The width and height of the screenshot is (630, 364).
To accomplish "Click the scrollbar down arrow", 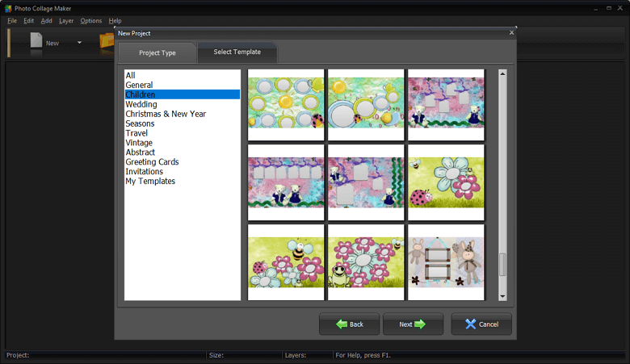I will coord(502,296).
